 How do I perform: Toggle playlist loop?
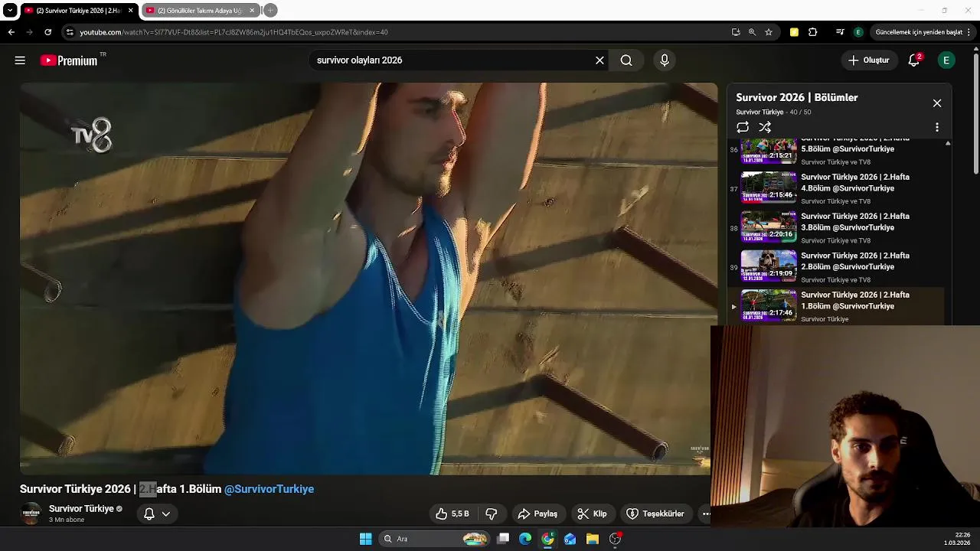[743, 127]
